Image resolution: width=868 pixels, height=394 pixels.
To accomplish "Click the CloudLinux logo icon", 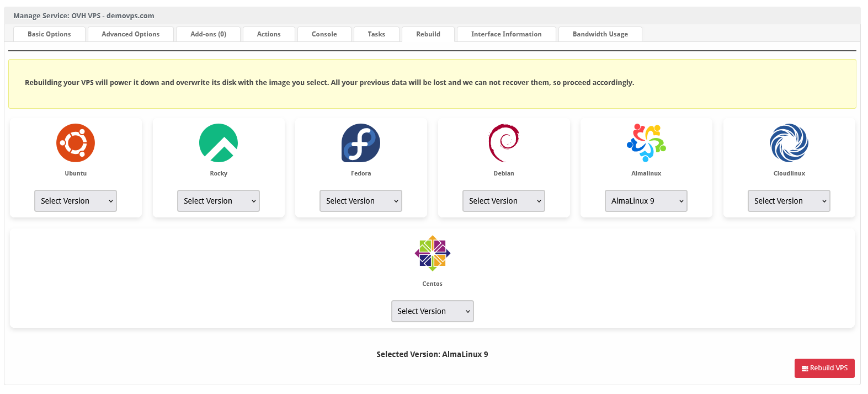I will pyautogui.click(x=789, y=143).
